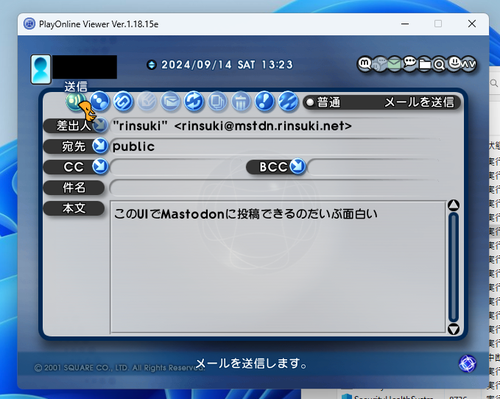Viewport: 500px width, 399px height.
Task: Set priority with the exclamation mark icon
Action: [x=265, y=101]
